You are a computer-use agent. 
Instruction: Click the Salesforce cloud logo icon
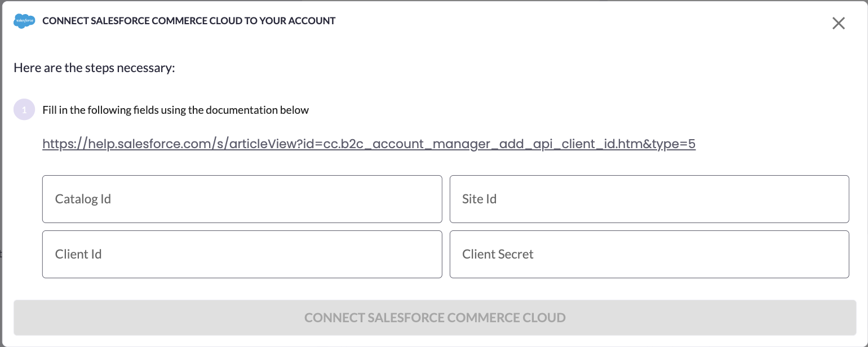(24, 21)
